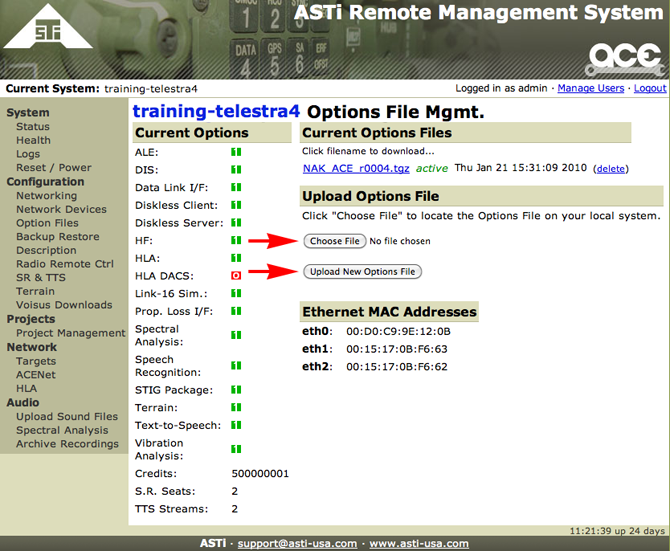Screen dimensions: 670x551
Task: Click Credits value 500000001
Action: tap(260, 474)
